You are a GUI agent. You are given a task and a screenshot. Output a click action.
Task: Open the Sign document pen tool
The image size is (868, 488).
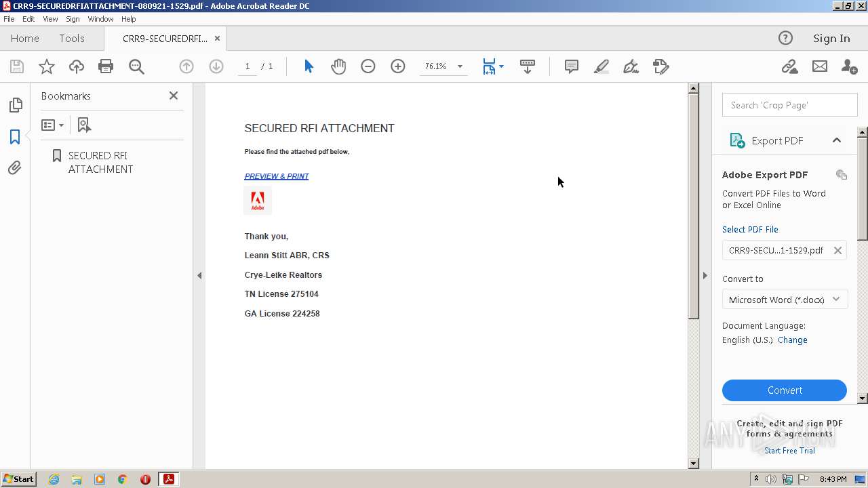point(631,66)
